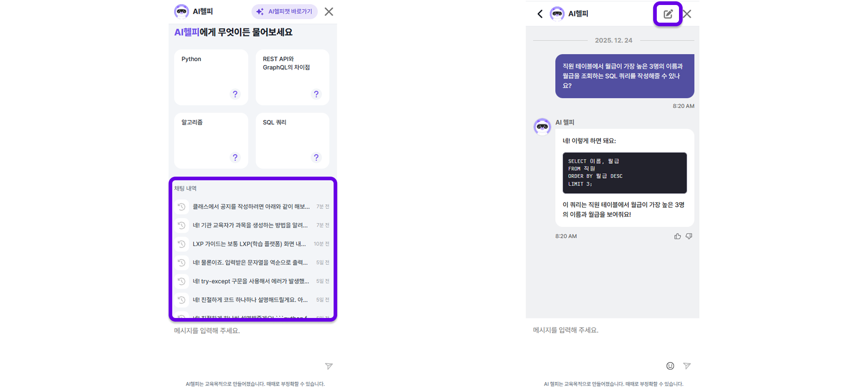Click send icon in left chat panel
868x390 pixels.
329,366
